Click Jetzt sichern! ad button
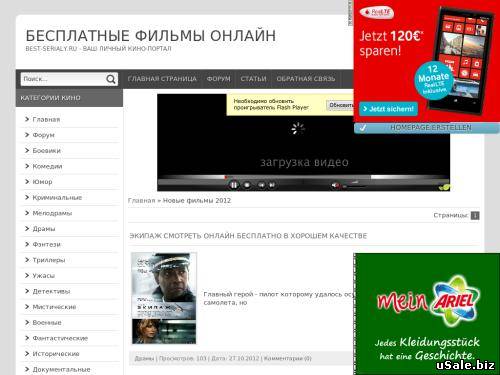 [388, 109]
